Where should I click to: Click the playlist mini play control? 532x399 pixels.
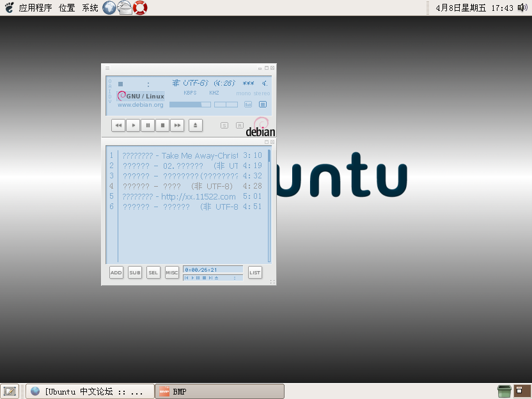(192, 278)
